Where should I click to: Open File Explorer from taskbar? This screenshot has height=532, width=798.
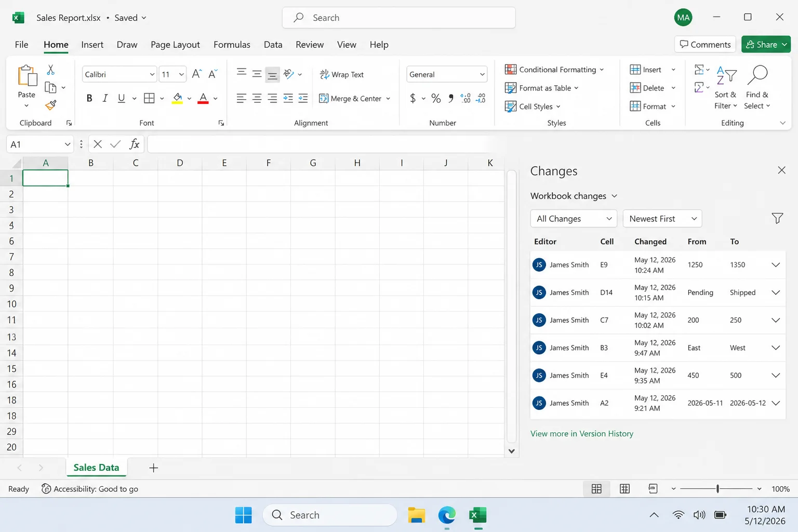click(x=417, y=515)
